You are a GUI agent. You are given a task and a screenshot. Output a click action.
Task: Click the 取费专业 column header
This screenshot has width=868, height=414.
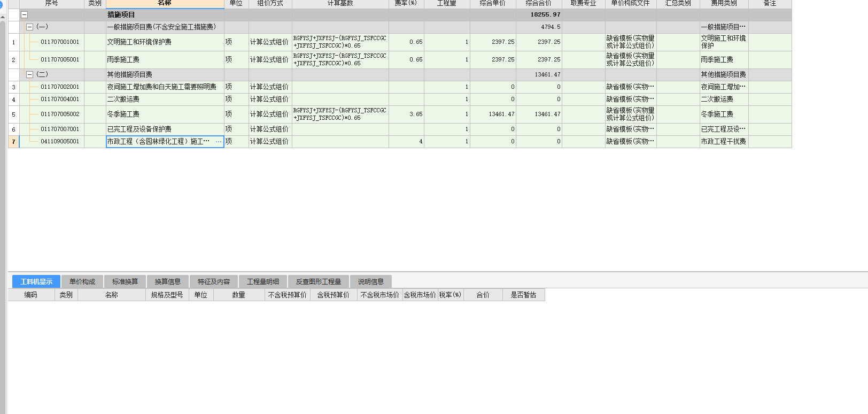point(584,4)
